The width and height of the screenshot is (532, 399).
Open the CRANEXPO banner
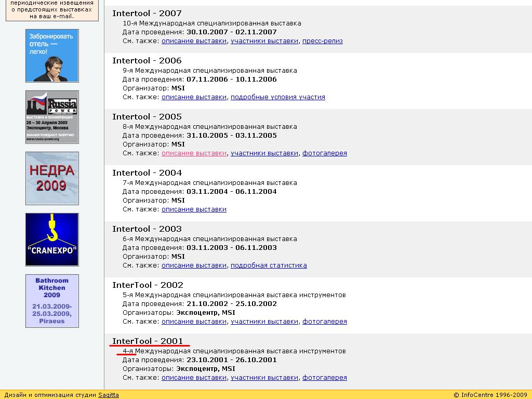click(x=52, y=240)
